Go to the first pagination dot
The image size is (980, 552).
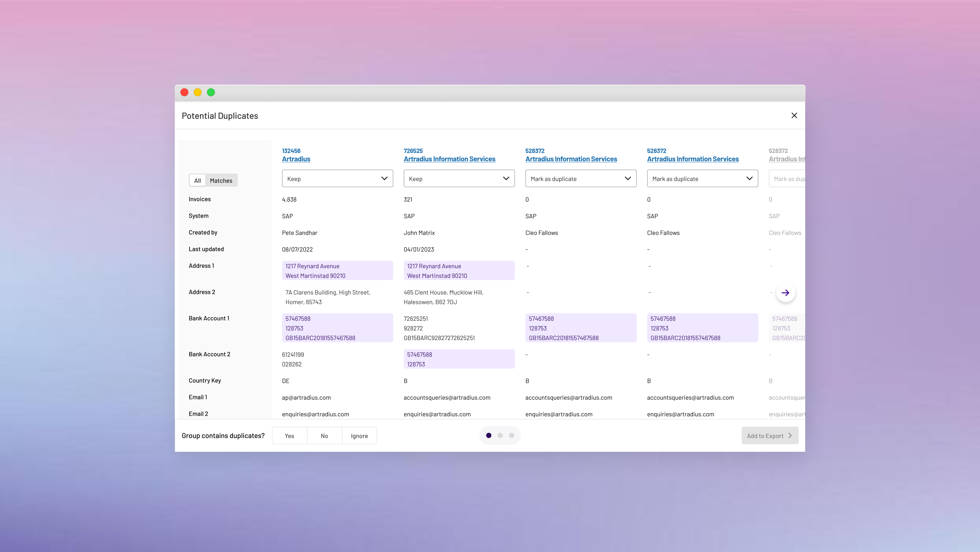(x=489, y=435)
